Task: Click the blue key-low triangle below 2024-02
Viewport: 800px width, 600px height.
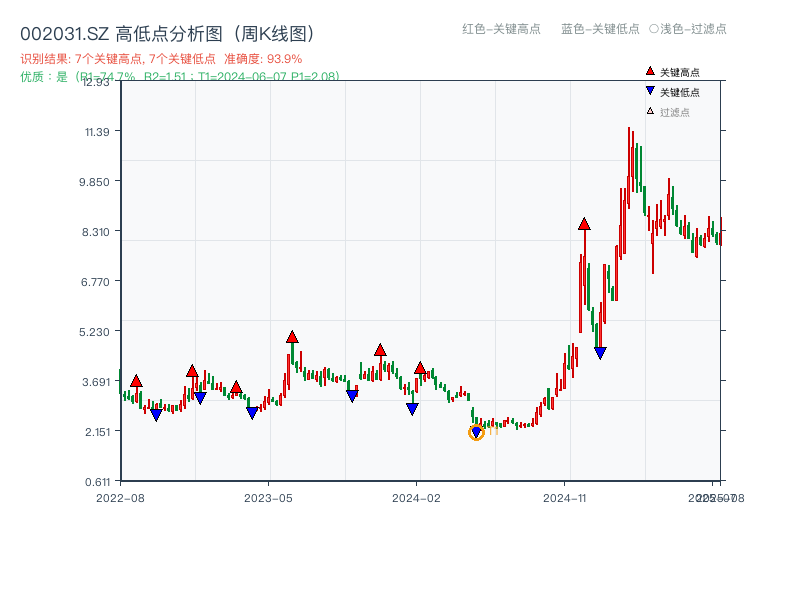Action: point(411,407)
